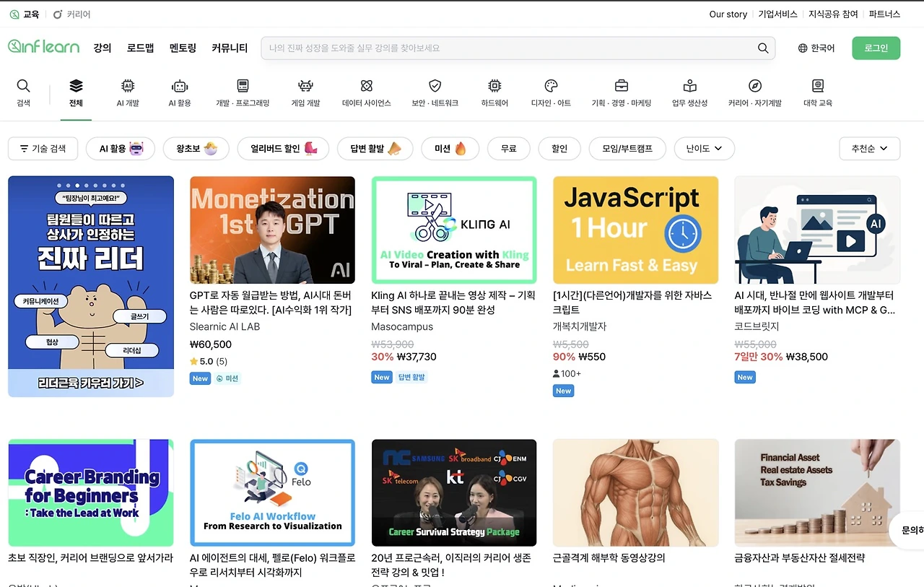Screen dimensions: 924x587
Task: Select the AI 개발 category icon
Action: [128, 86]
